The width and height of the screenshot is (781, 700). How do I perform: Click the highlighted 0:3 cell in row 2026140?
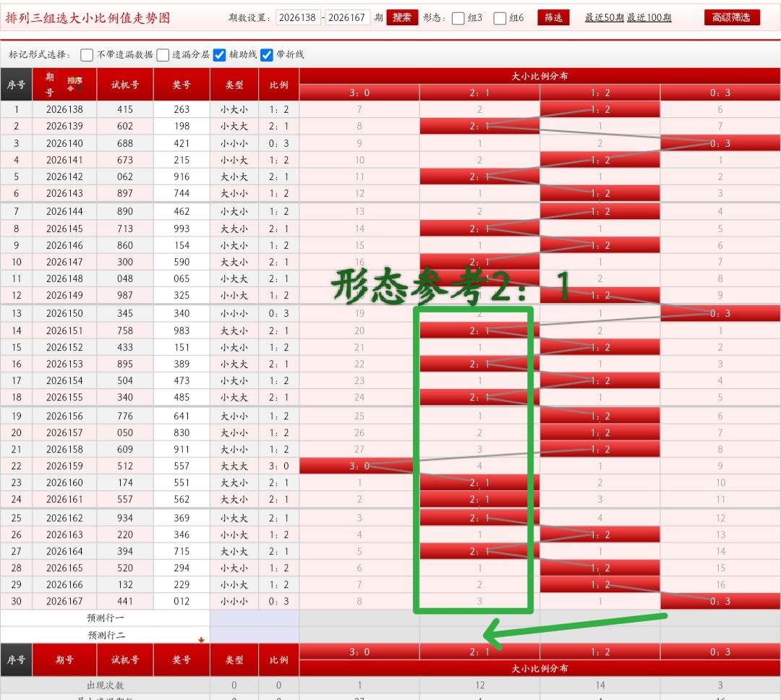tap(720, 143)
